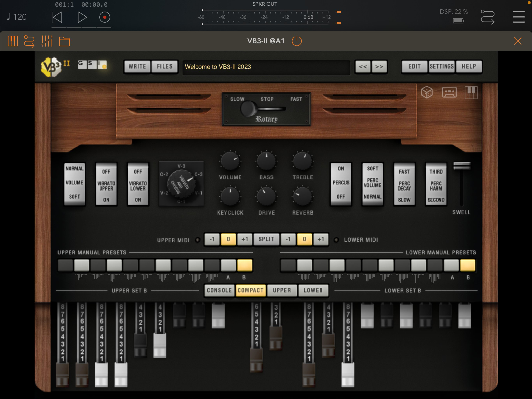This screenshot has height=399, width=532.
Task: Go to previous preset with << button
Action: click(363, 67)
